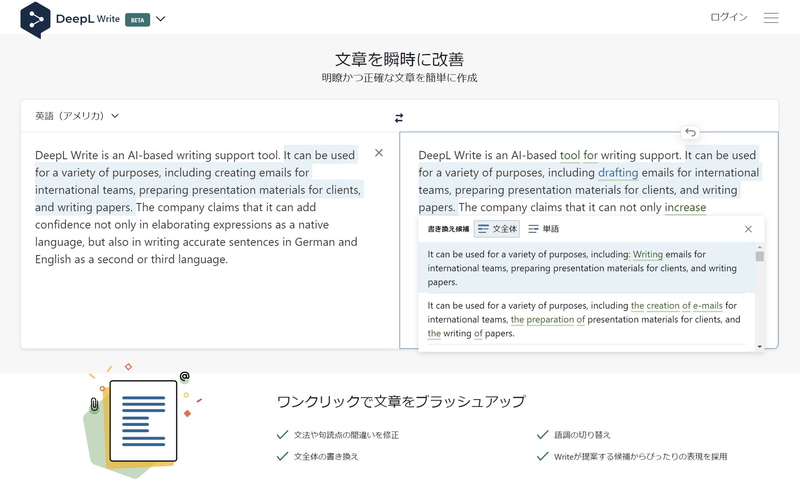The image size is (800, 504).
Task: Open the DeepL Write product chevron dropdown
Action: click(x=160, y=19)
